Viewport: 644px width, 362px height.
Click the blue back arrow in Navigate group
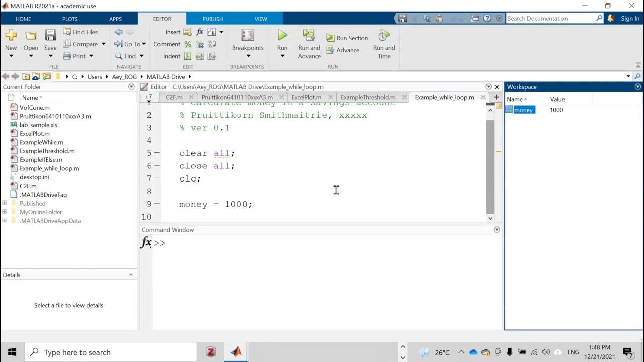pos(118,32)
